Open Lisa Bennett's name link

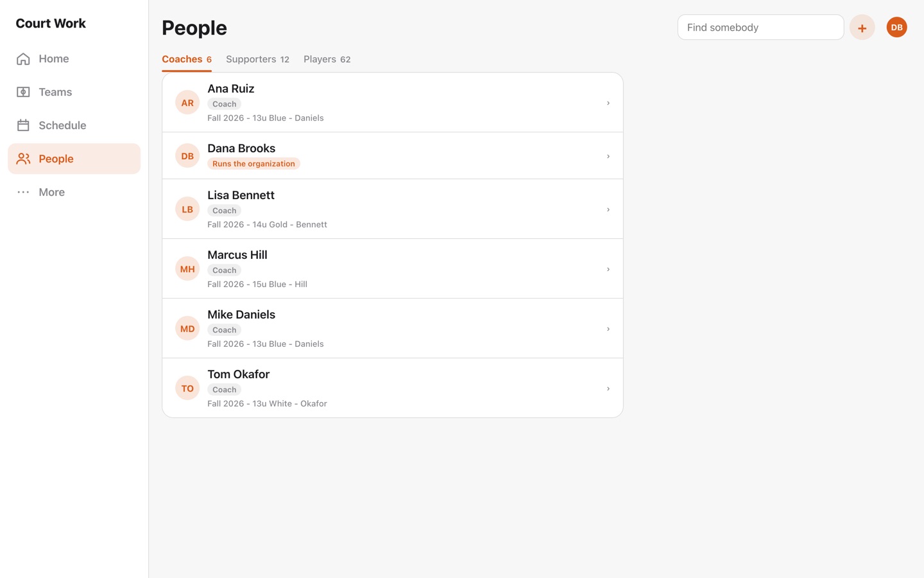241,195
